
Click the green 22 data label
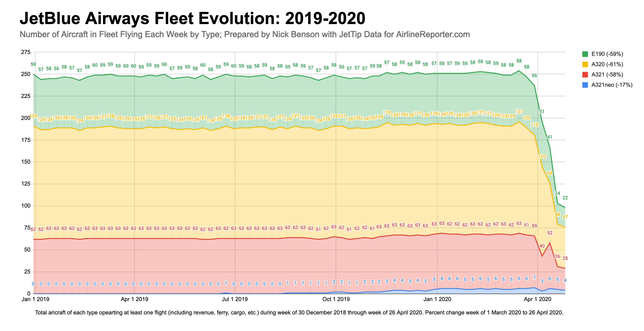[565, 198]
